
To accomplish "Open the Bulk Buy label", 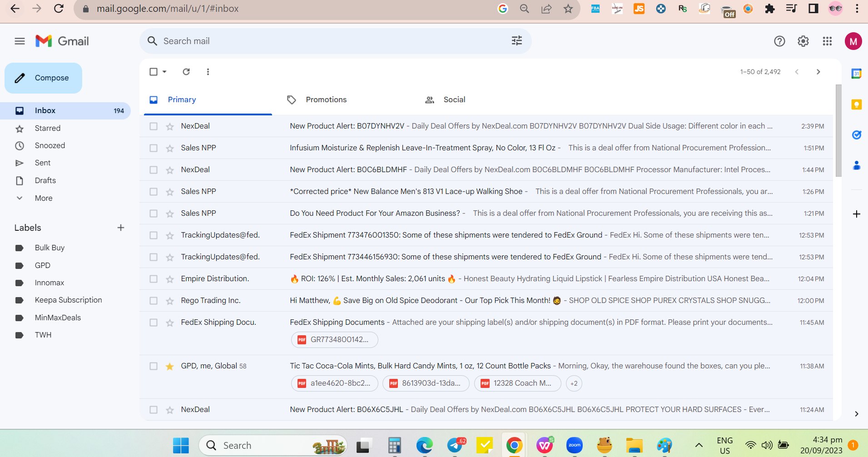I will click(x=50, y=248).
